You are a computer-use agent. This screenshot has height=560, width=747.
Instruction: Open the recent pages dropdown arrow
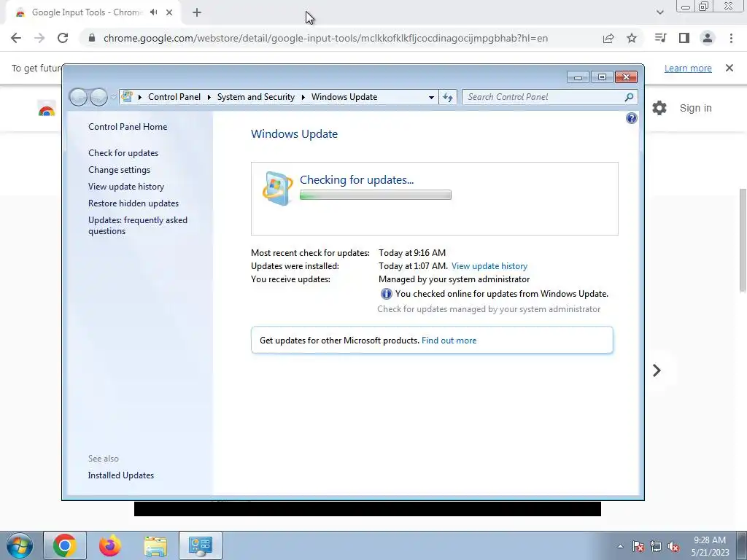pyautogui.click(x=113, y=97)
